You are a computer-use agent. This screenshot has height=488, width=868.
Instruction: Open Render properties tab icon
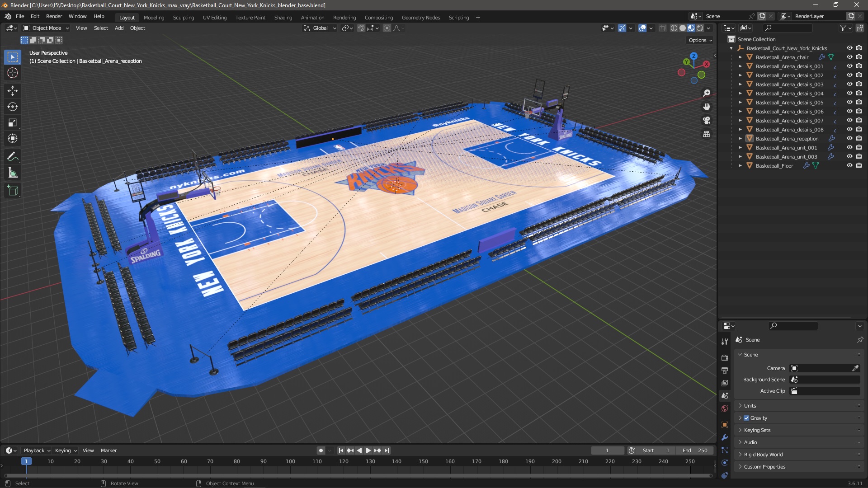pyautogui.click(x=725, y=357)
